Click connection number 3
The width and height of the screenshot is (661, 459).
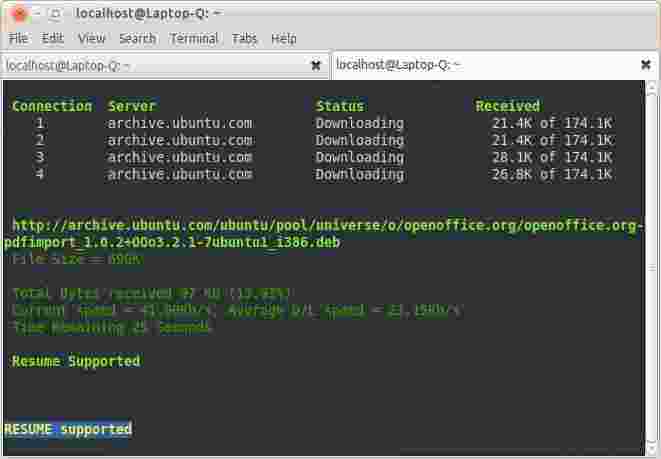(40, 157)
